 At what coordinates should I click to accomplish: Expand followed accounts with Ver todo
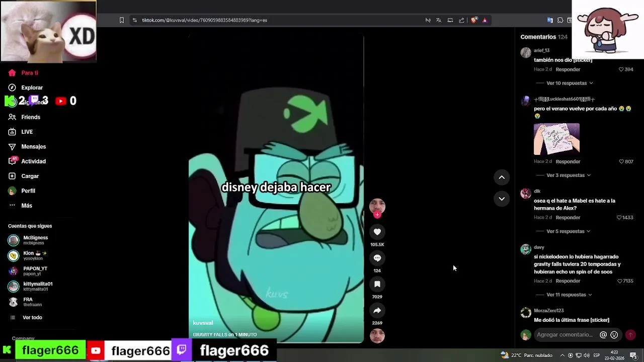tap(26, 318)
